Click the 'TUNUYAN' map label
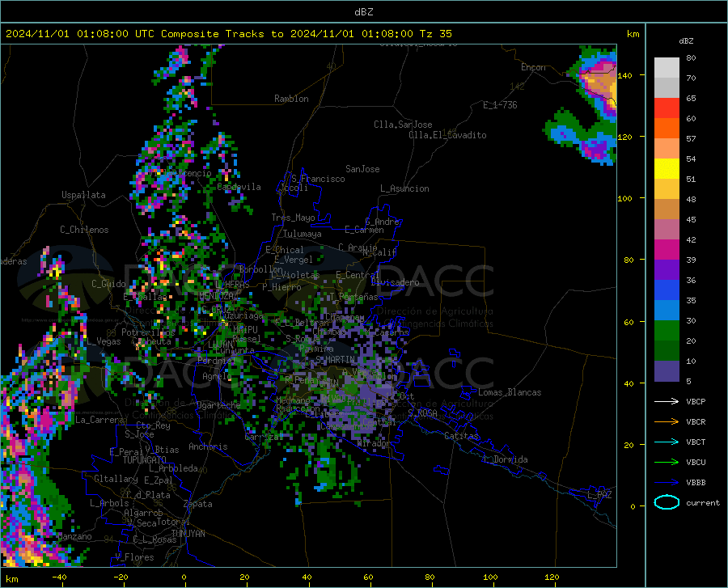 coord(188,533)
